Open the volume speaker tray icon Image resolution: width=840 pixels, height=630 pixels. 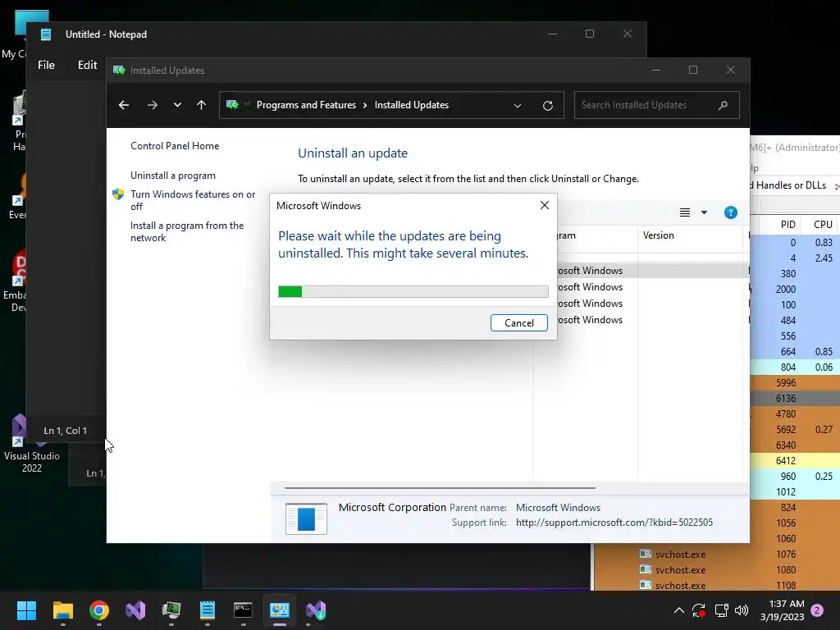tap(742, 610)
